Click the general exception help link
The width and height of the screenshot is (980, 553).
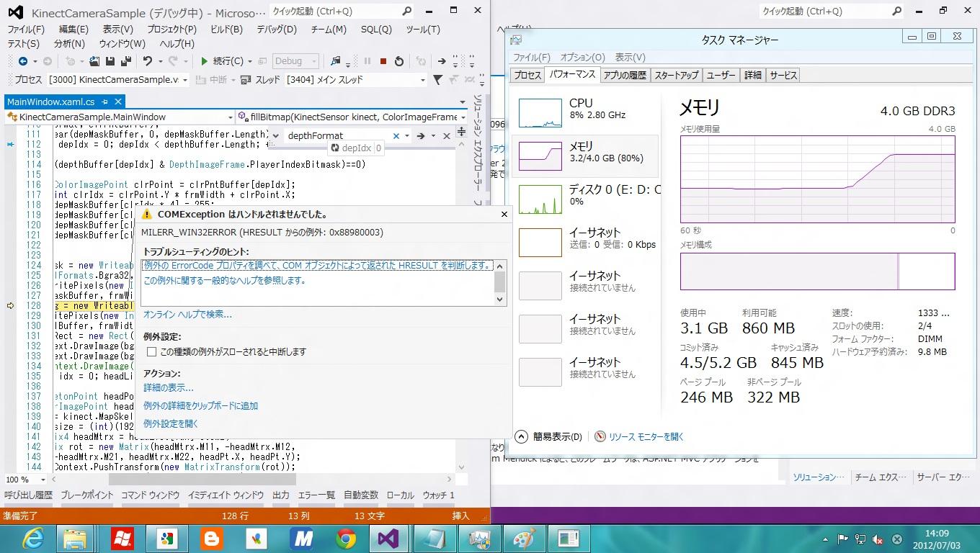225,281
